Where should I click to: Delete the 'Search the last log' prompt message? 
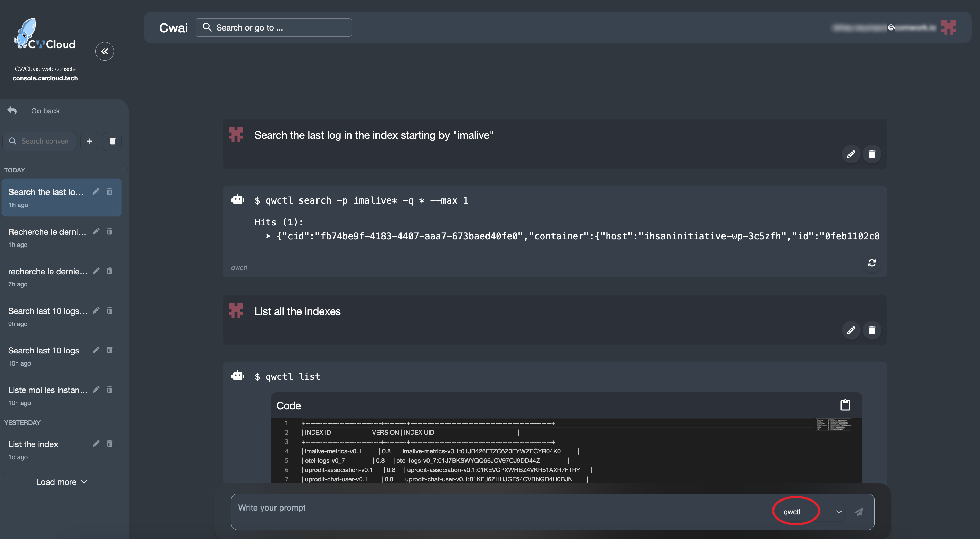[872, 154]
